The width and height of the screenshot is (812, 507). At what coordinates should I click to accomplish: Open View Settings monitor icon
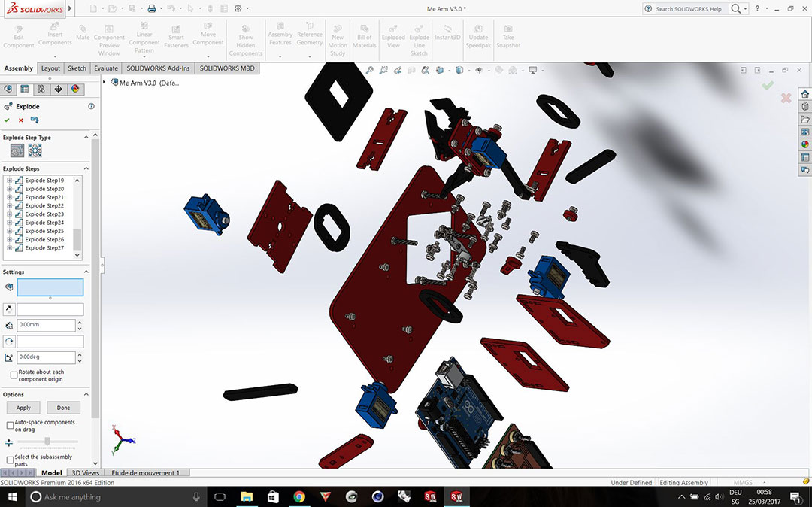click(x=533, y=71)
